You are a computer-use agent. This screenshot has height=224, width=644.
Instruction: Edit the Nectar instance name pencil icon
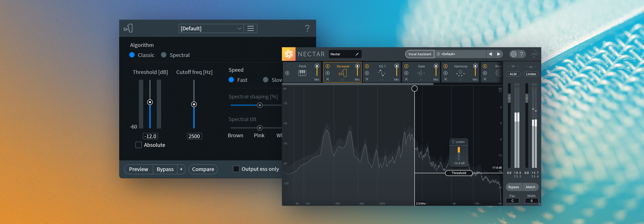(x=357, y=54)
